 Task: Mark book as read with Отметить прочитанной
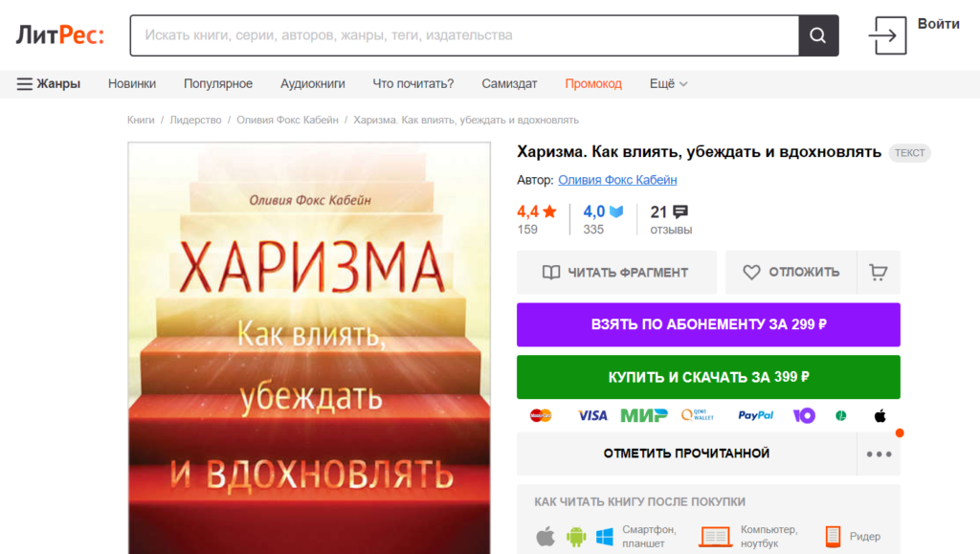coord(686,454)
